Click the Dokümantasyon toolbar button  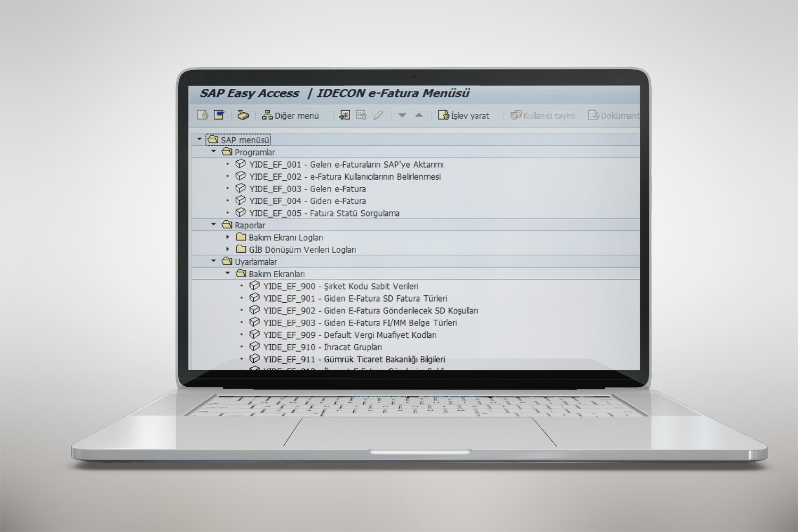point(614,115)
